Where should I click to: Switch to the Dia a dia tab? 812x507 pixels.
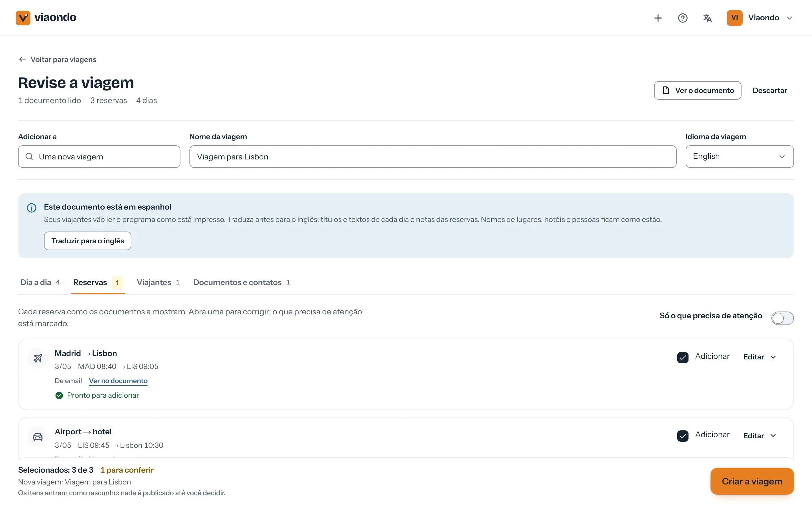click(40, 282)
